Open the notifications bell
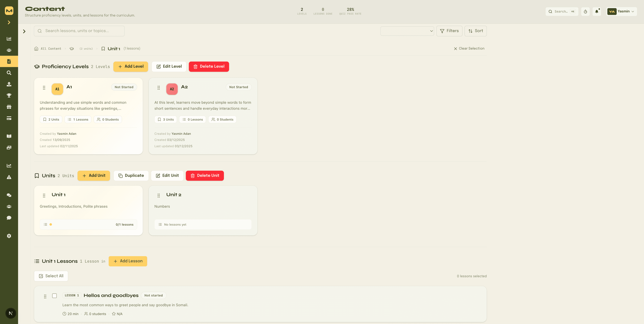 point(597,12)
